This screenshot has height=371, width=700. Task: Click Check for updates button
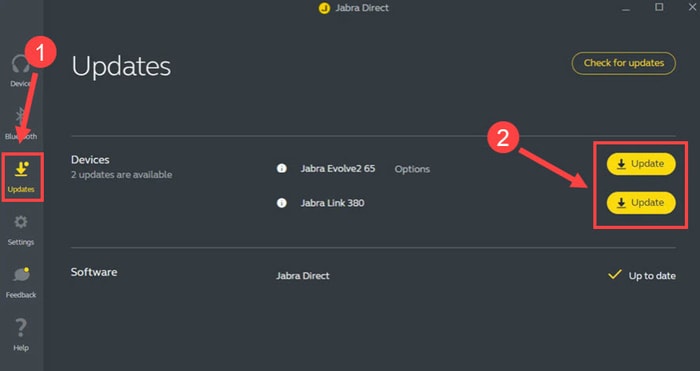coord(624,63)
